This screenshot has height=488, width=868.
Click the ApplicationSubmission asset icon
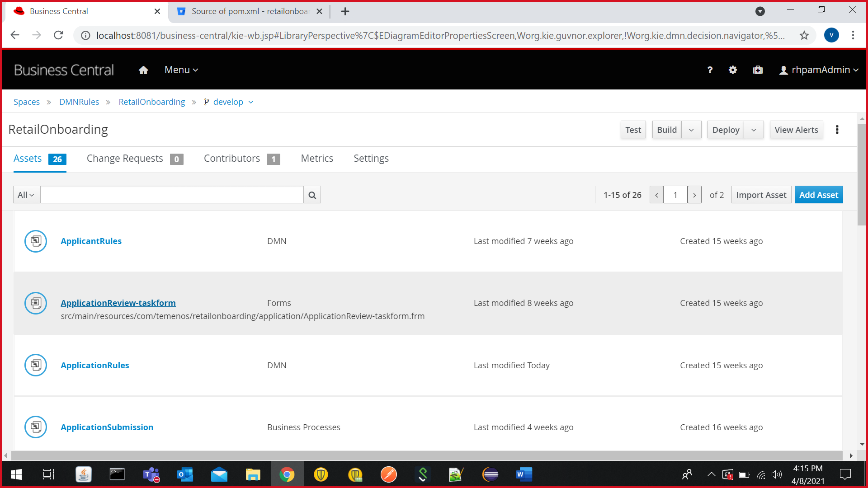36,427
